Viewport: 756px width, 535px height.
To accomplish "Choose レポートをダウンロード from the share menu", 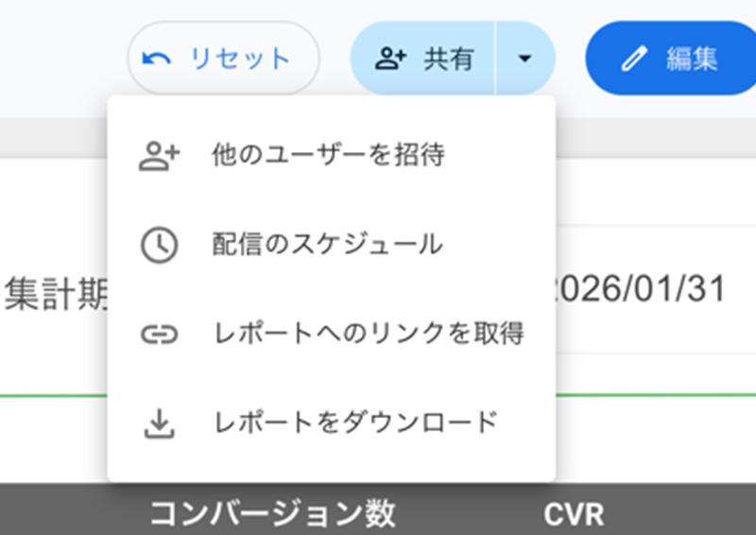I will coord(354,423).
